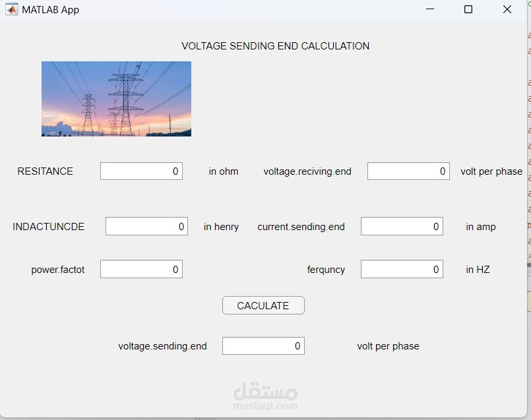The image size is (531, 420).
Task: Click the voltage.sending.end output field
Action: [263, 345]
